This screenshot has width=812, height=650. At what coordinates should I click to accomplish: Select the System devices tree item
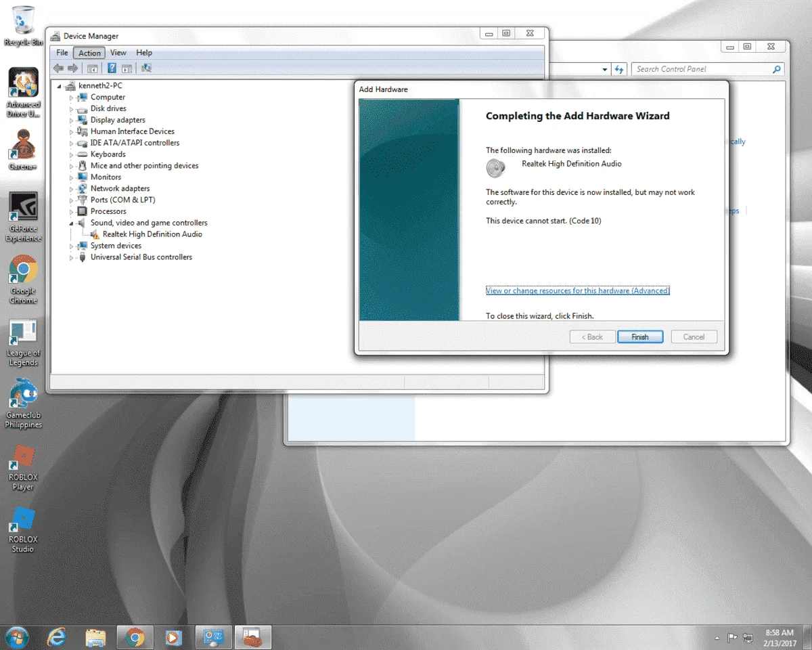(116, 246)
